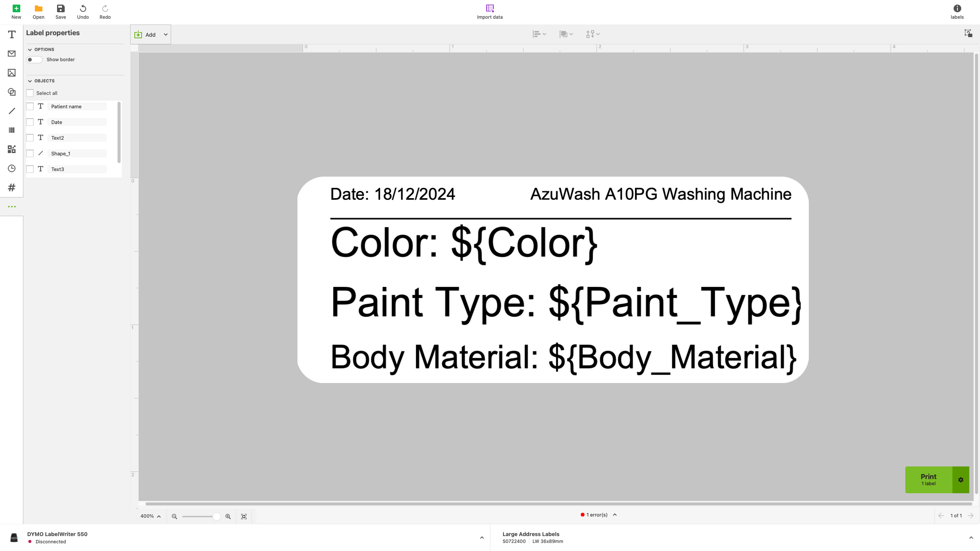Viewport: 980px width, 551px height.
Task: Select the Text tool in the sidebar
Action: click(11, 34)
